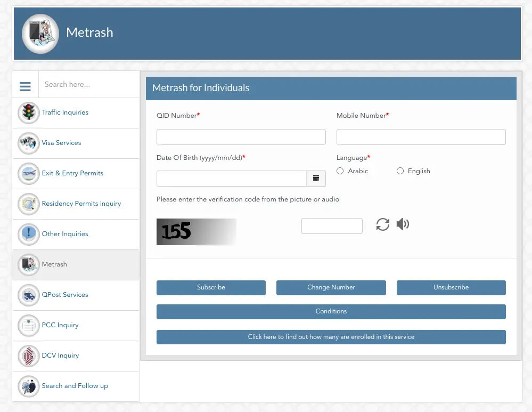Select the Traffic Inquiries icon
This screenshot has height=412, width=532.
pyautogui.click(x=28, y=112)
